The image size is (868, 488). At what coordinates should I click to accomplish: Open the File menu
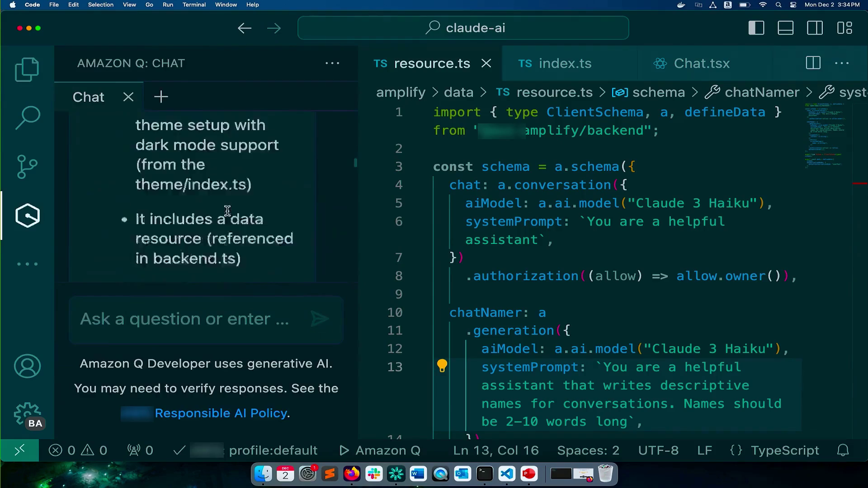coord(54,5)
